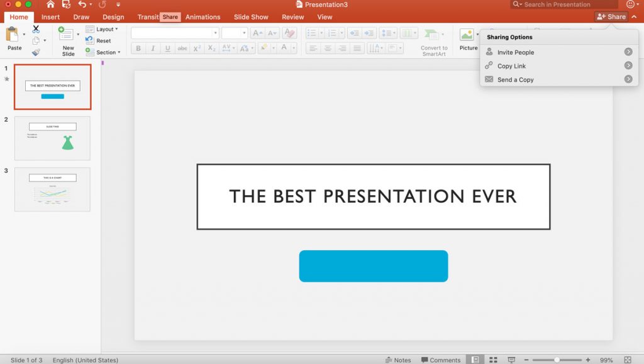This screenshot has width=644, height=364.
Task: Toggle Strikethrough formatting
Action: [182, 48]
